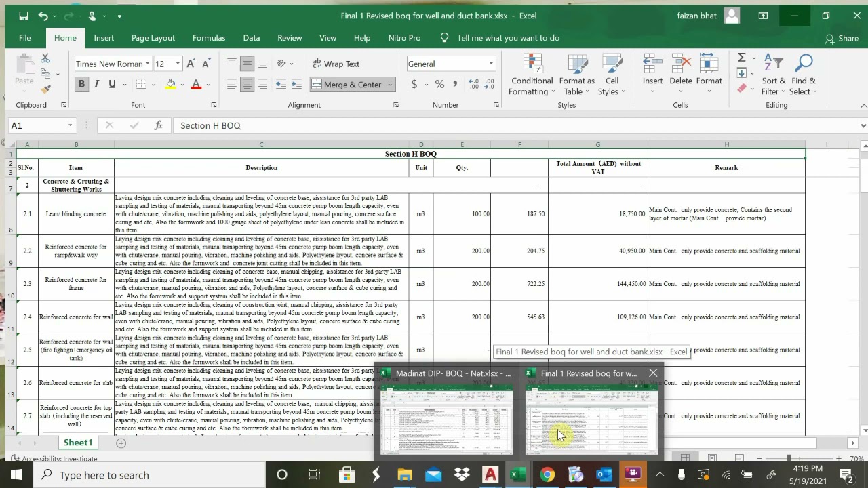Switch to the Page Layout tab
The height and width of the screenshot is (488, 868).
tap(153, 38)
